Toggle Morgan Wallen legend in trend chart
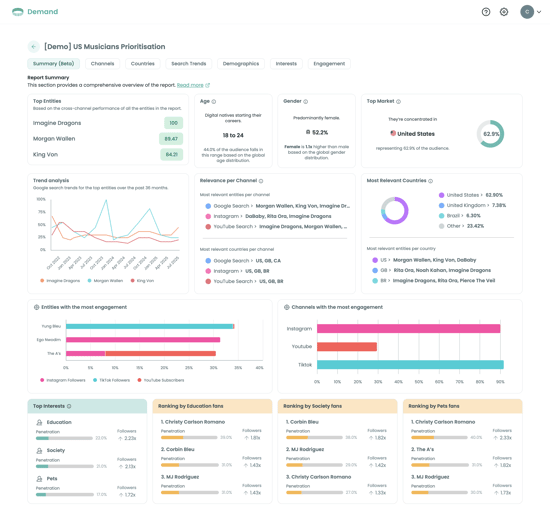The height and width of the screenshot is (520, 550). tap(106, 281)
